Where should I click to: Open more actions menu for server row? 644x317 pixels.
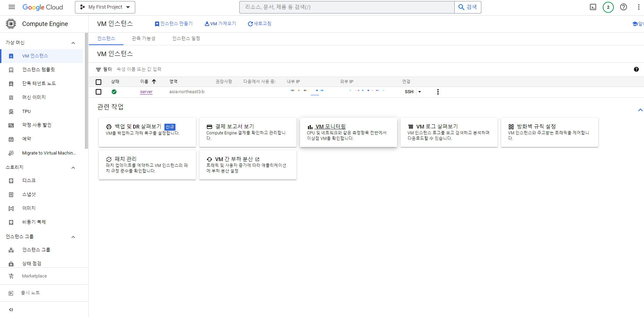point(438,92)
